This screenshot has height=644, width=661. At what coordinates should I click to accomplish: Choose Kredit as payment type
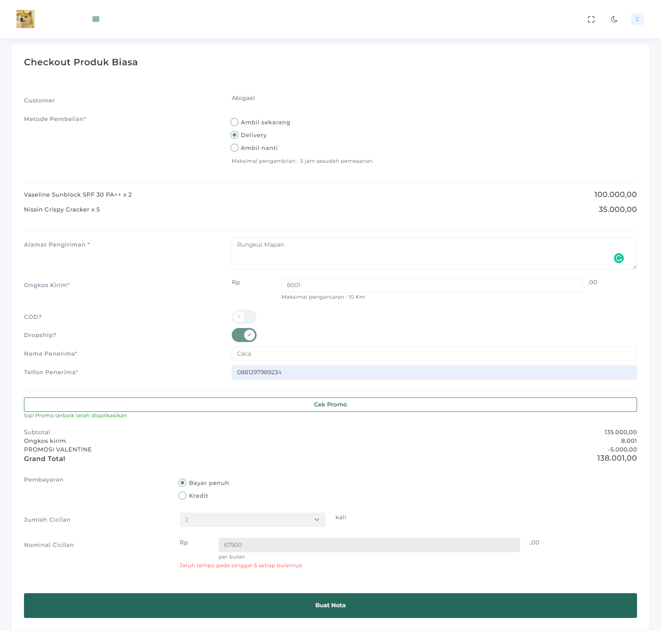pyautogui.click(x=183, y=496)
